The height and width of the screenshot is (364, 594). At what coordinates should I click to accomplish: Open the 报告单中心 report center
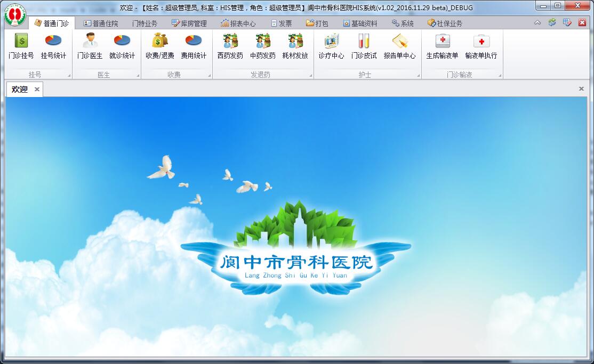pos(400,46)
